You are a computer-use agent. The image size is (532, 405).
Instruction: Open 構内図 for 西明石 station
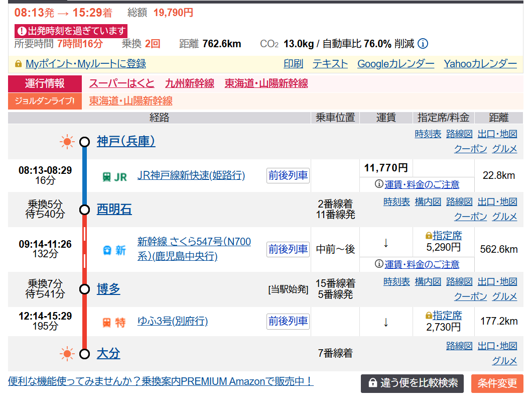pos(428,201)
